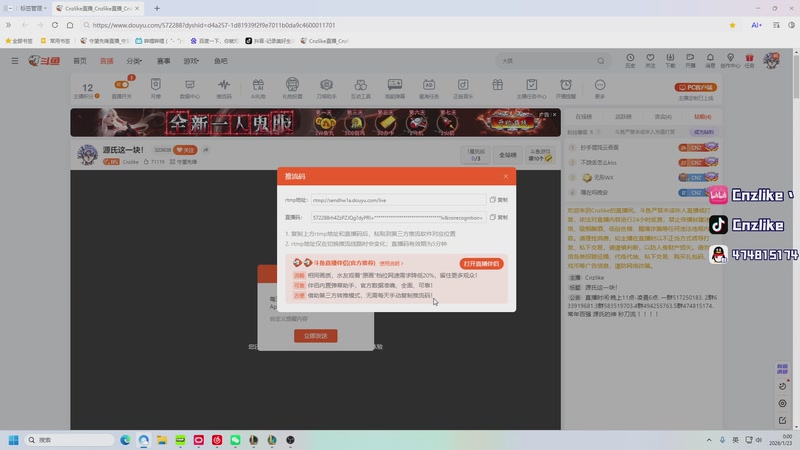Open 礼物投票 icon in toolbar
800x450 pixels.
[292, 88]
